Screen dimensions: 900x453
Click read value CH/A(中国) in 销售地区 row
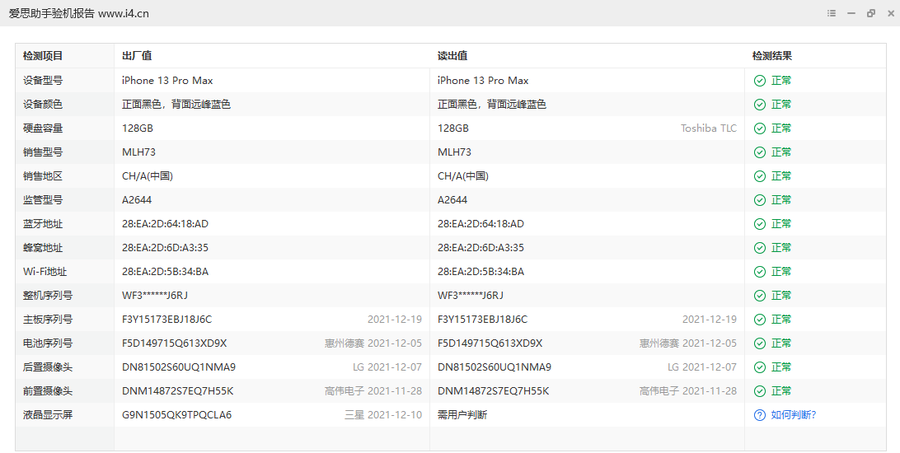click(x=463, y=176)
